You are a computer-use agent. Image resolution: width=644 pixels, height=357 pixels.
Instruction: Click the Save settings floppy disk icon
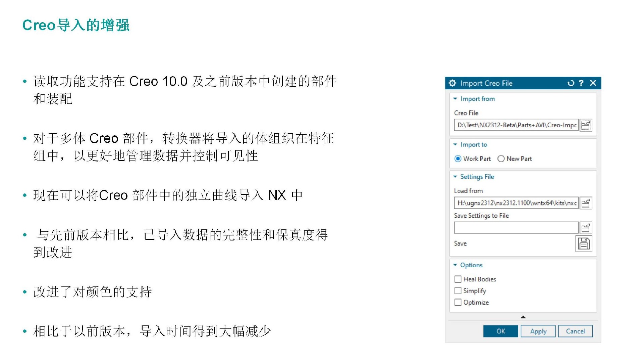[584, 244]
